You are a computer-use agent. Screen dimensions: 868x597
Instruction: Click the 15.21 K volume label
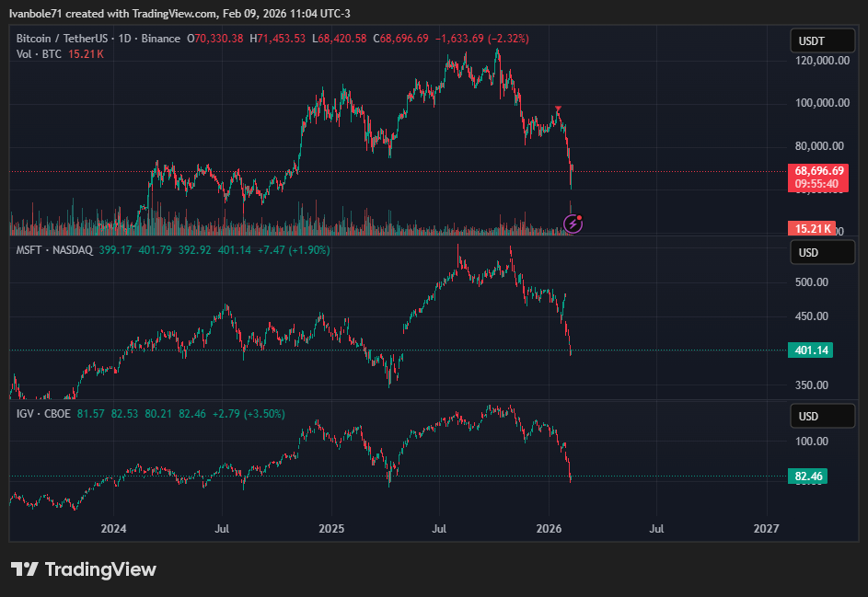pos(811,228)
